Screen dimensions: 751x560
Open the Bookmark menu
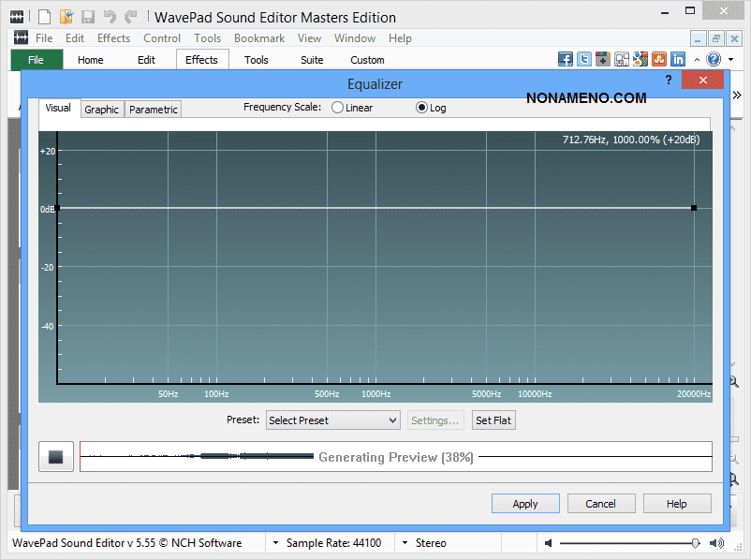pos(259,38)
